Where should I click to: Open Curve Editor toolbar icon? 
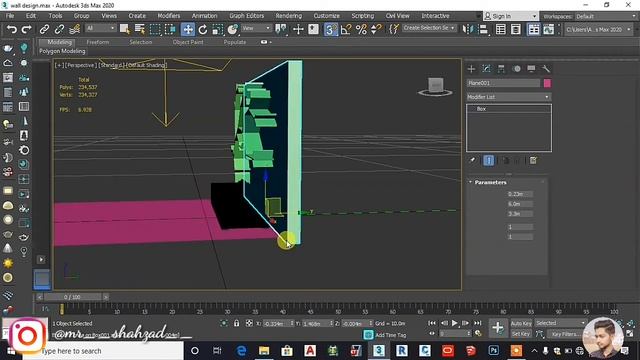click(x=549, y=29)
